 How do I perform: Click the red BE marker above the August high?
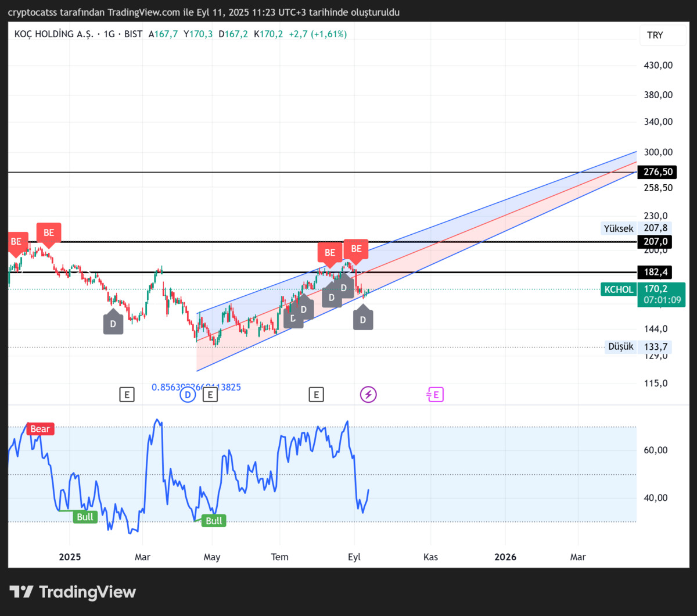pos(330,254)
